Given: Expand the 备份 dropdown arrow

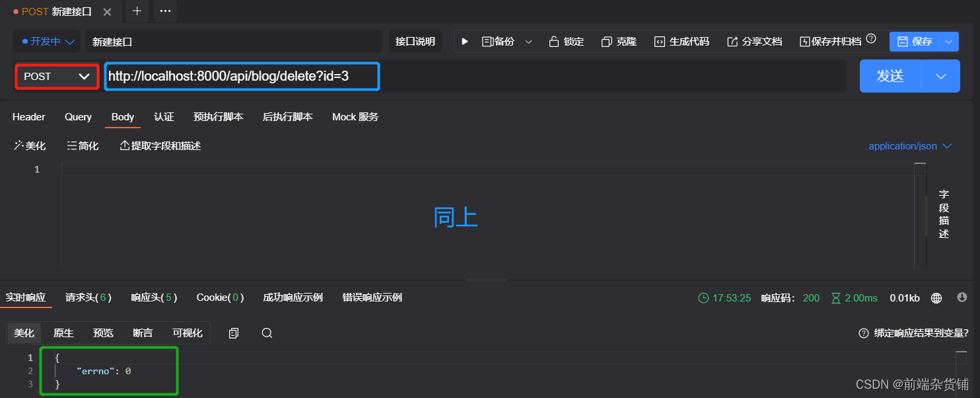Looking at the screenshot, I should coord(528,40).
